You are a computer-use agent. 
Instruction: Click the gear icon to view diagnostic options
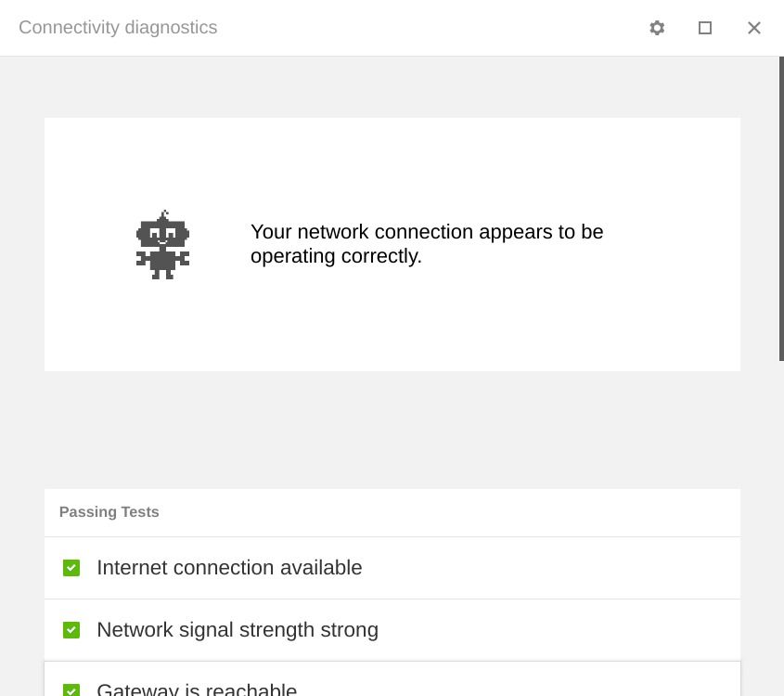(x=657, y=28)
